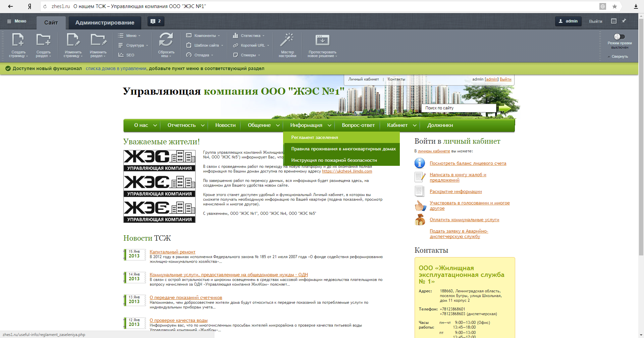Open the Компоненты dropdown
Viewport: 644px width, 338px height.
click(x=203, y=36)
